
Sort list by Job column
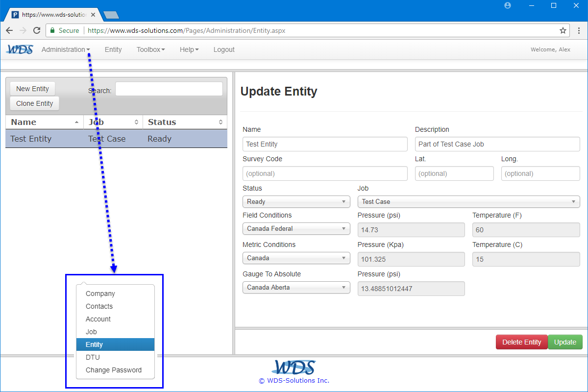(x=113, y=122)
